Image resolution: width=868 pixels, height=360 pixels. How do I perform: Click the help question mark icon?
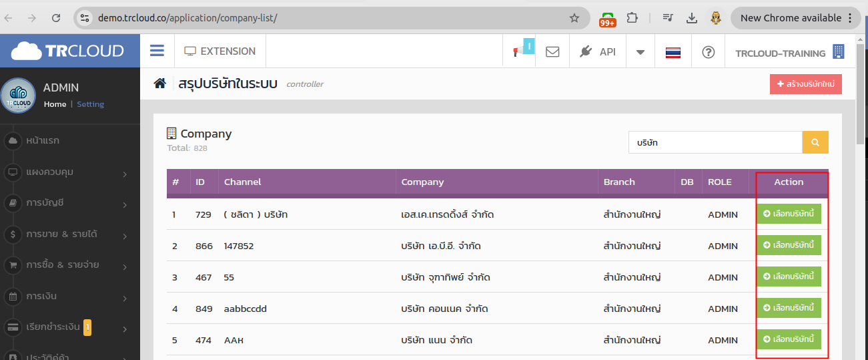tap(708, 51)
